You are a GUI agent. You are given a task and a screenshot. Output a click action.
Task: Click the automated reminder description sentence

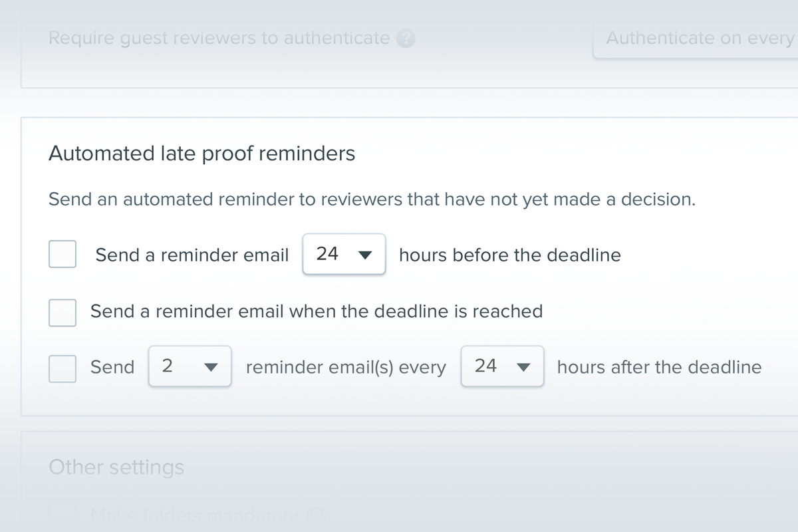pyautogui.click(x=372, y=199)
